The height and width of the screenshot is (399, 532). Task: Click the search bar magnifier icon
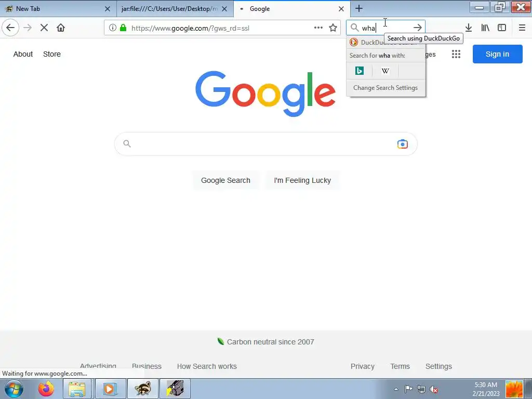pos(354,28)
